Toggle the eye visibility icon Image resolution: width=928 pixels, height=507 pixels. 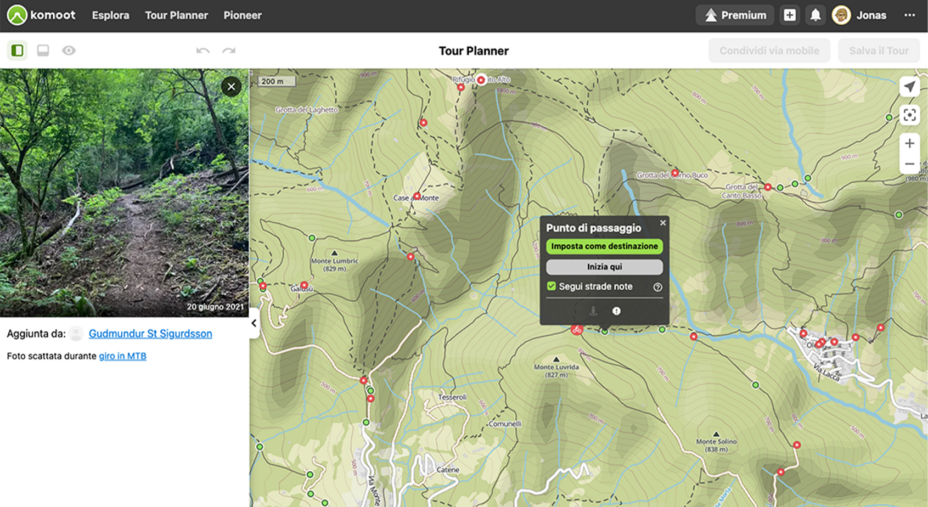[69, 50]
